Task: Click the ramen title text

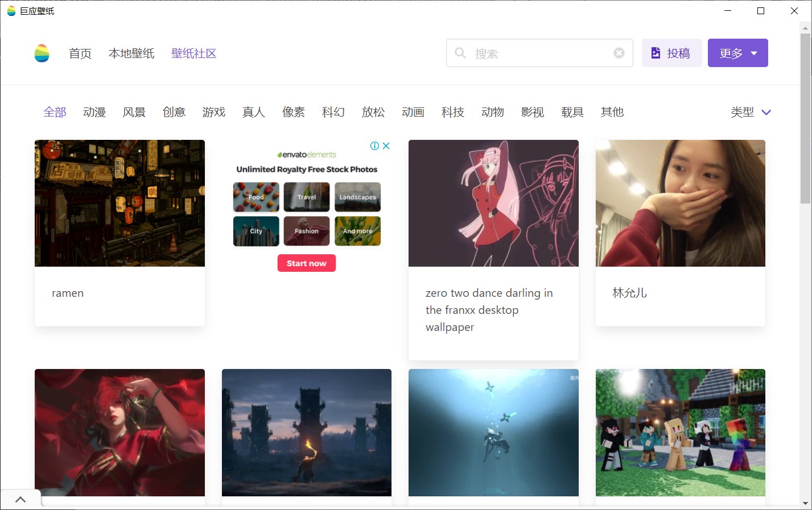Action: click(68, 293)
